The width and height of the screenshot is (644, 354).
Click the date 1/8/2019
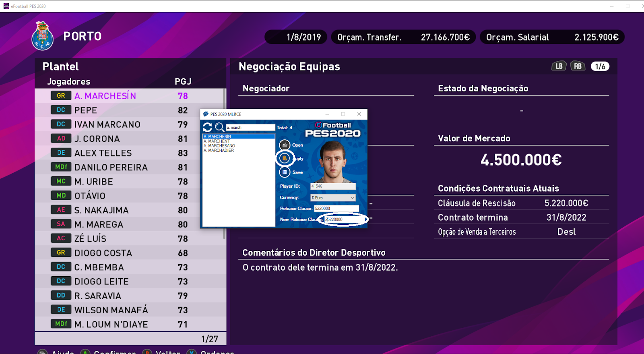click(303, 37)
